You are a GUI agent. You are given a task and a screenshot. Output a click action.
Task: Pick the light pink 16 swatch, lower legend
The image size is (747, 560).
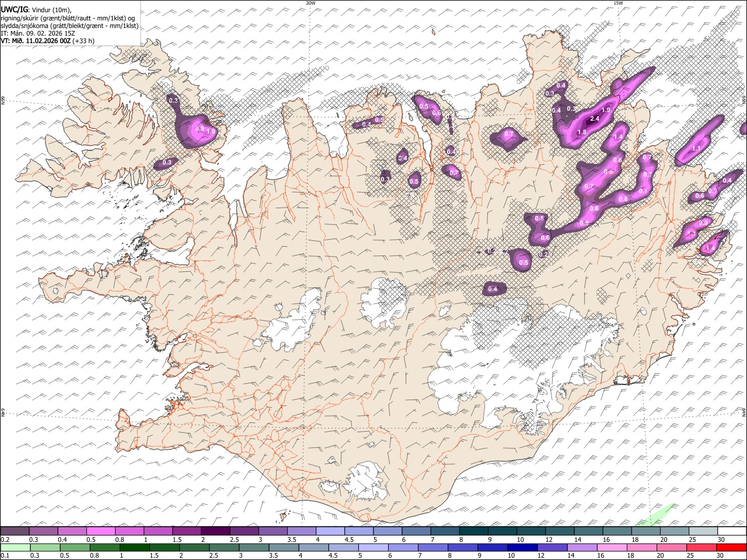click(x=612, y=548)
